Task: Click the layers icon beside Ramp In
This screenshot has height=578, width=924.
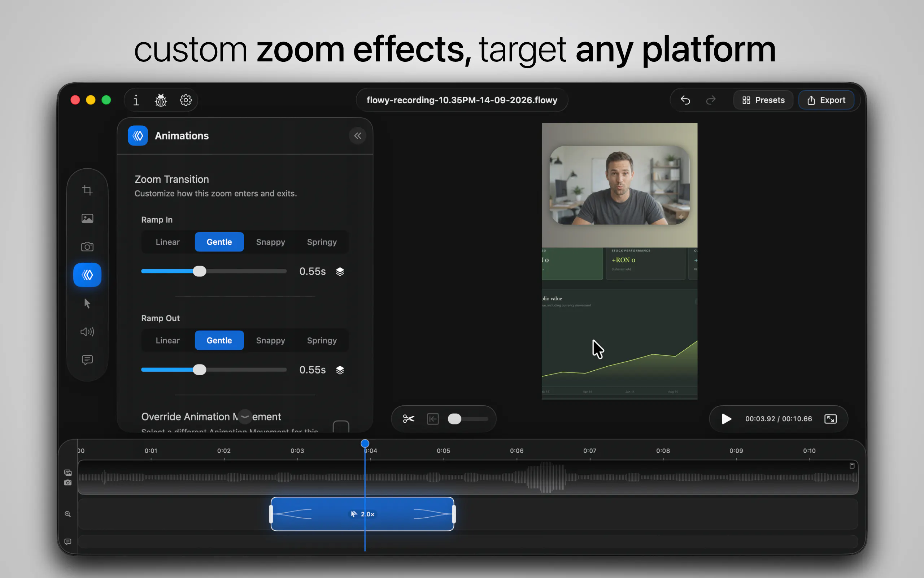Action: [x=340, y=271]
